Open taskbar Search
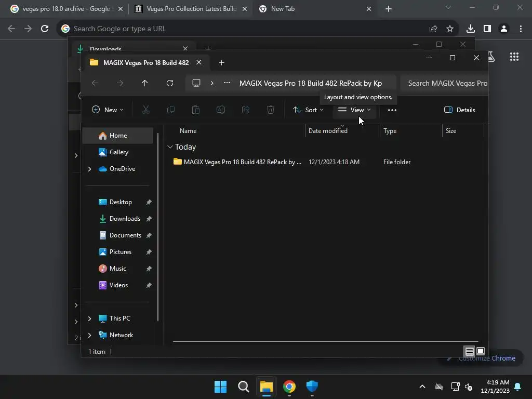532x399 pixels. click(x=244, y=387)
